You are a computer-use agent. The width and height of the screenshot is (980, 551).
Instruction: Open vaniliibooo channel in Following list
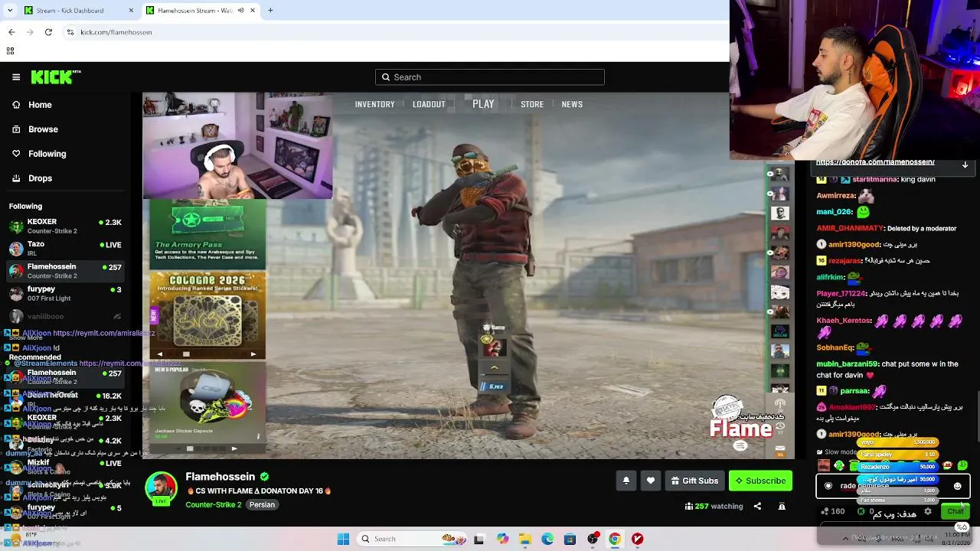65,316
